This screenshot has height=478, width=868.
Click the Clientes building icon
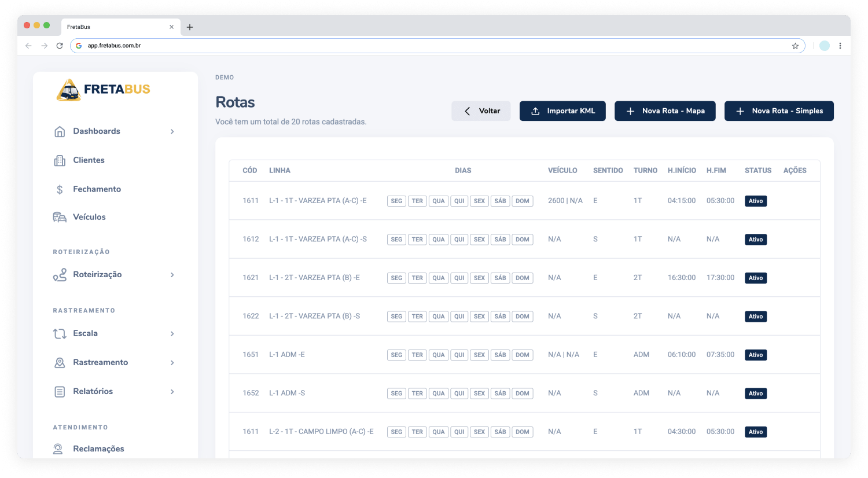59,160
